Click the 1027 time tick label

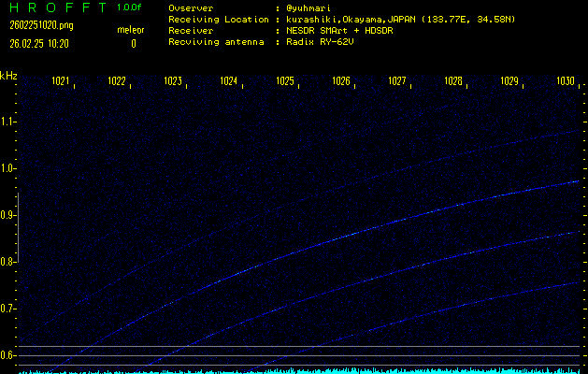click(397, 81)
